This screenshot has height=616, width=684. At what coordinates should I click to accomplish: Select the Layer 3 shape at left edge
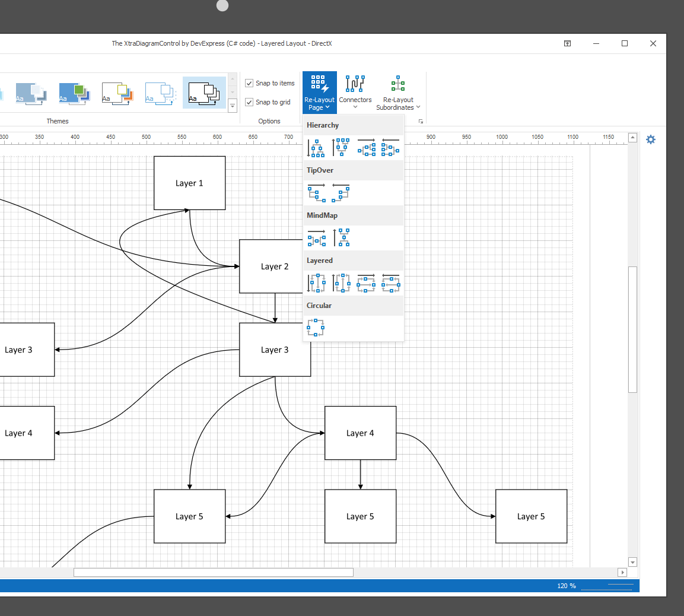pyautogui.click(x=27, y=350)
